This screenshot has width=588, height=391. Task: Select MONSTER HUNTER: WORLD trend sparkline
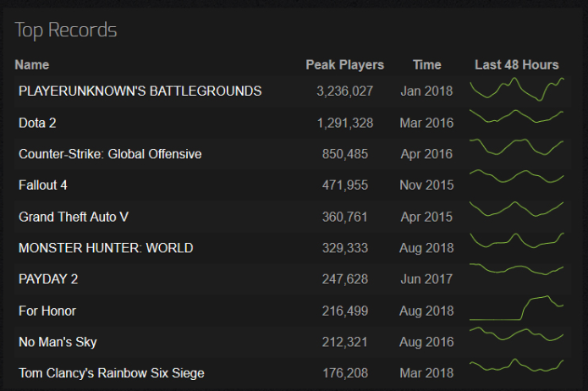click(x=517, y=240)
